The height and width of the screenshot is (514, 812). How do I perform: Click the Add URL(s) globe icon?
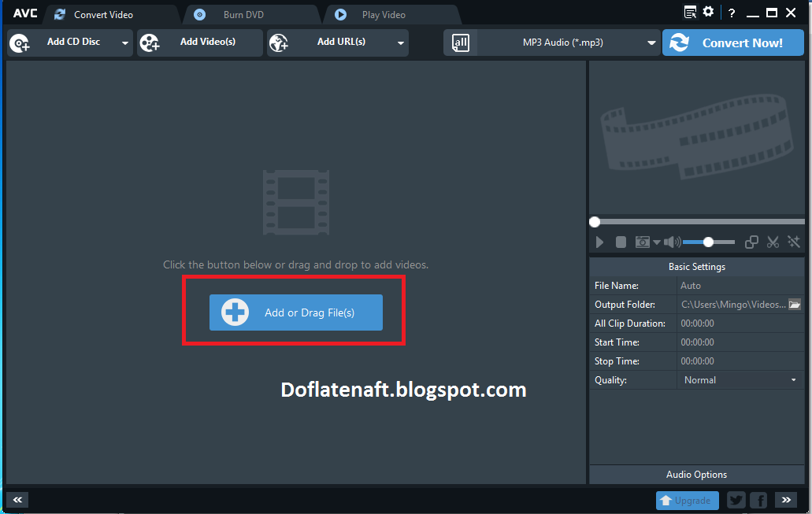pos(279,43)
